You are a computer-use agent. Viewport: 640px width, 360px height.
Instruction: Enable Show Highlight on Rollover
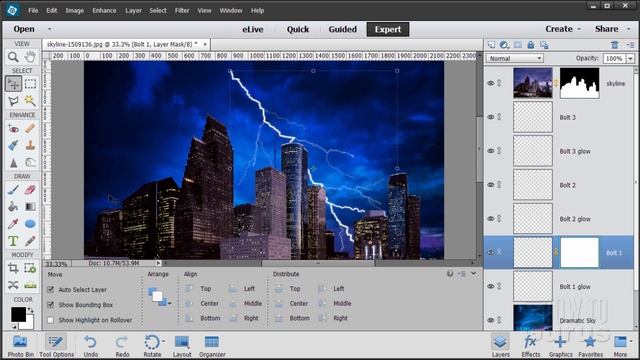click(51, 320)
